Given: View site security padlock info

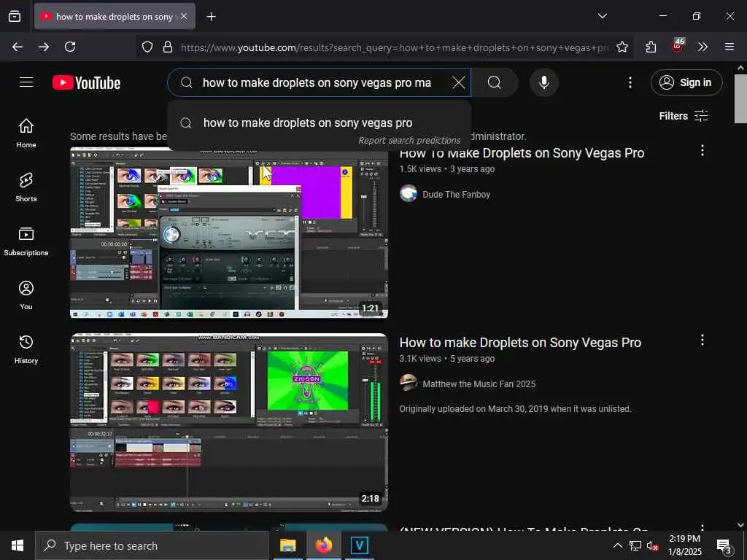Looking at the screenshot, I should coord(168,47).
